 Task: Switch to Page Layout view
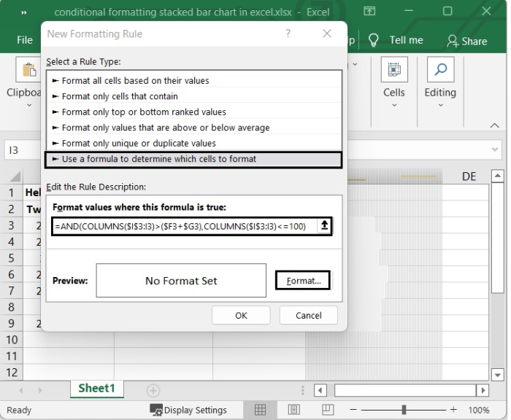pos(293,410)
